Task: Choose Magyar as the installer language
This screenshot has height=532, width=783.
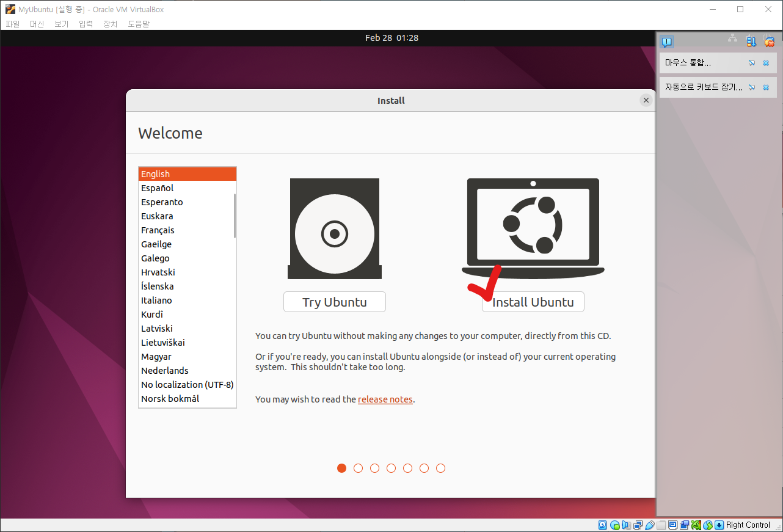Action: [188, 357]
